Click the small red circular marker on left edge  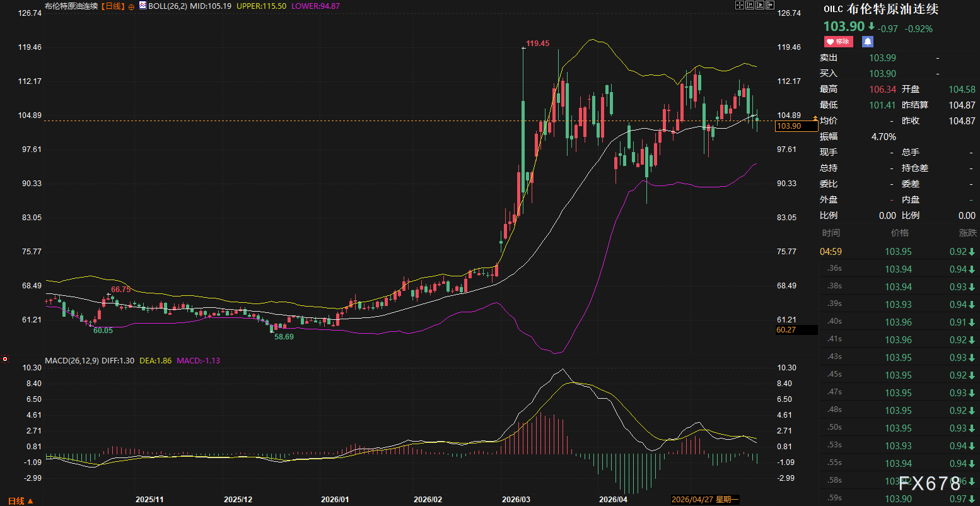(x=5, y=359)
